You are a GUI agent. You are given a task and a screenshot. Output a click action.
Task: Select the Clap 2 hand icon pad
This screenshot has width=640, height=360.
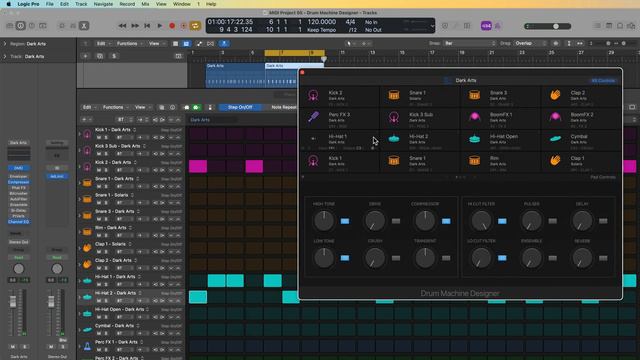(555, 95)
